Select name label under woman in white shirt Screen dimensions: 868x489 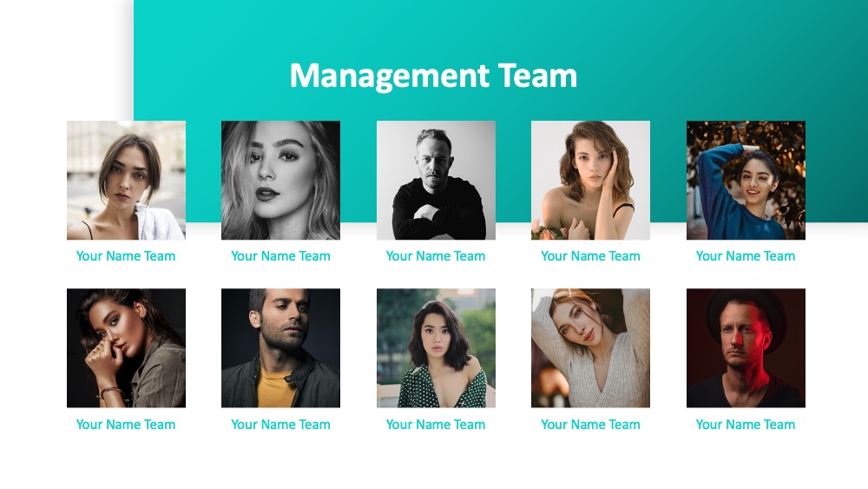(126, 256)
